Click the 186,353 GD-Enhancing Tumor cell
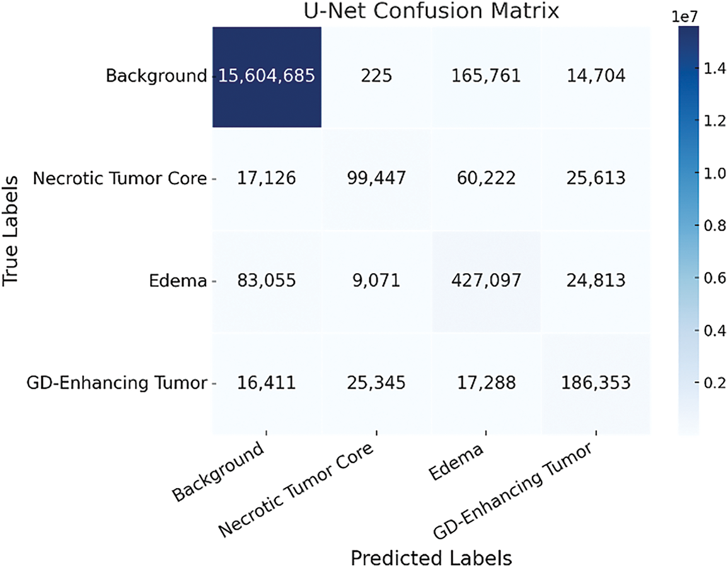Viewport: 728px width, 567px height. 595,383
